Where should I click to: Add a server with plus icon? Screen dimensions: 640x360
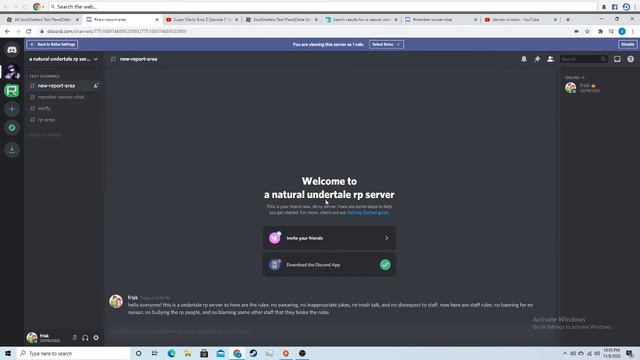[x=12, y=109]
